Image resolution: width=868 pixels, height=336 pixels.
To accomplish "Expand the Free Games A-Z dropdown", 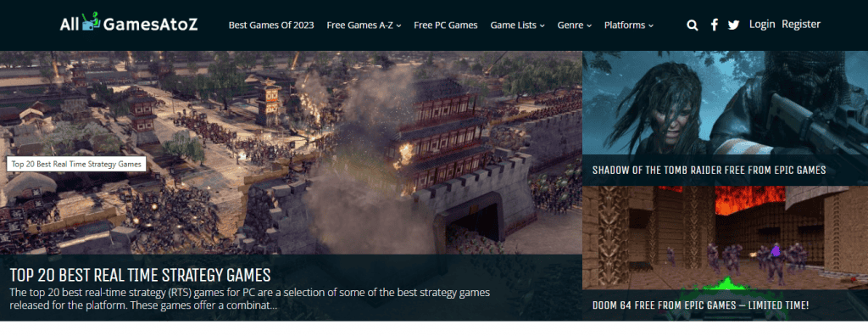I will pyautogui.click(x=364, y=25).
